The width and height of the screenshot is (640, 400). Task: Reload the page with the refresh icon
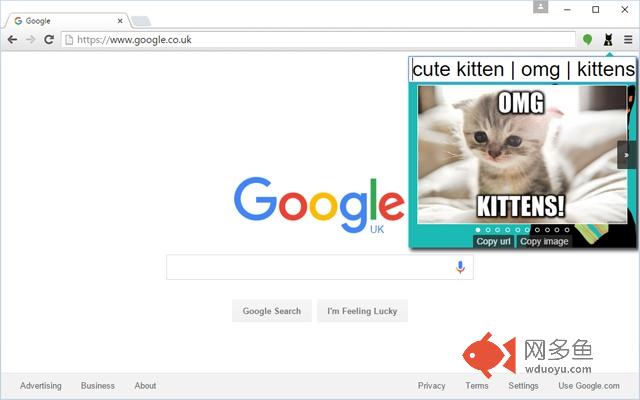point(49,40)
